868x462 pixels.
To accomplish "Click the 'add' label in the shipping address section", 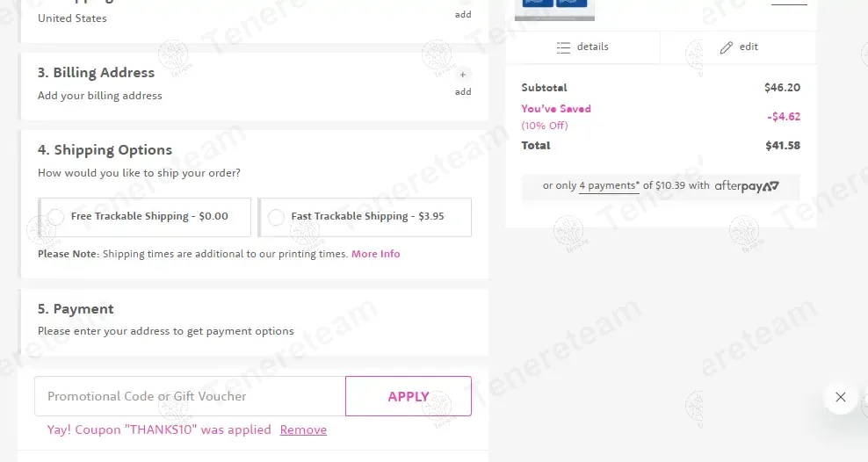I will [463, 15].
